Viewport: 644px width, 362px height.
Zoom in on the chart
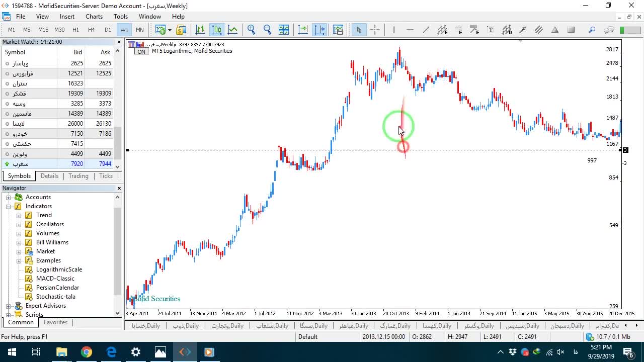coord(252,30)
